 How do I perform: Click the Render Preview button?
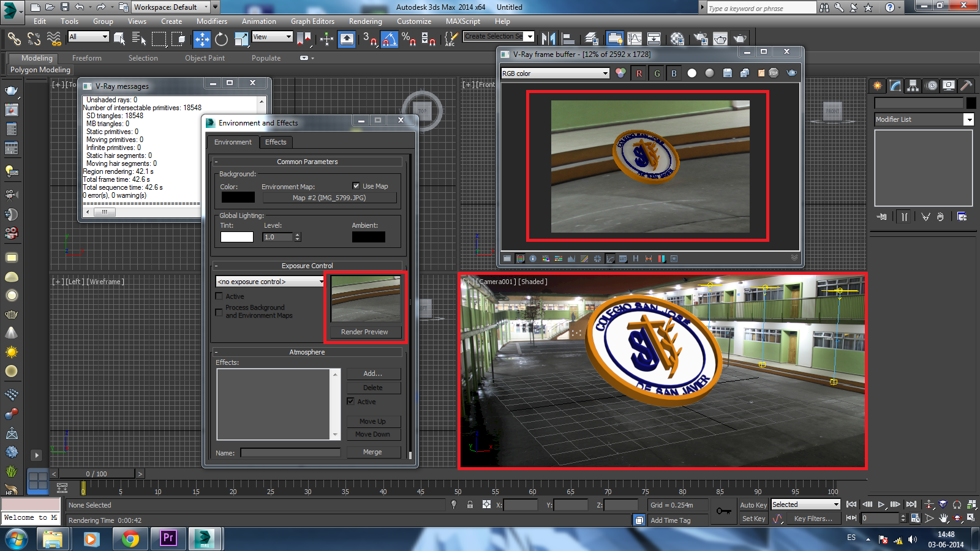[x=364, y=332]
